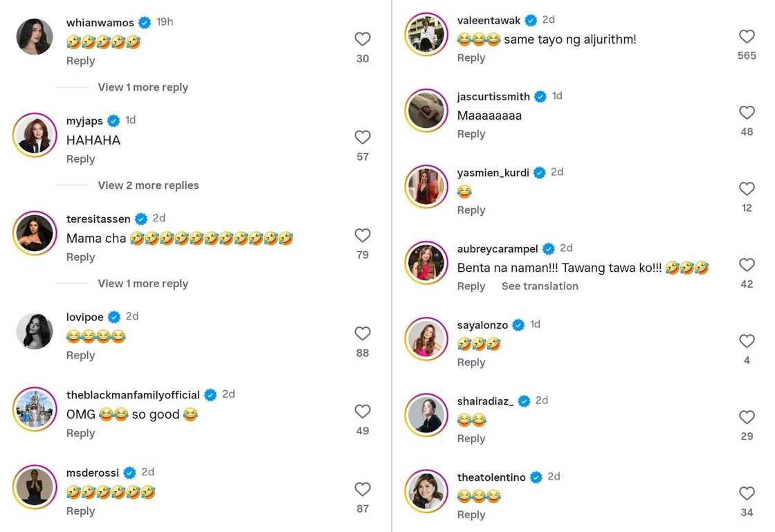Expand 2 more replies under myjaps
Image resolution: width=775 pixels, height=532 pixels.
[148, 185]
